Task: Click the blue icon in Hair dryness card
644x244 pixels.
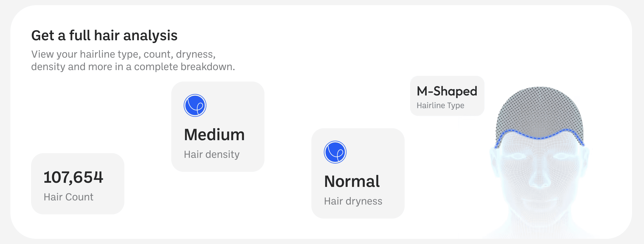Action: click(335, 152)
